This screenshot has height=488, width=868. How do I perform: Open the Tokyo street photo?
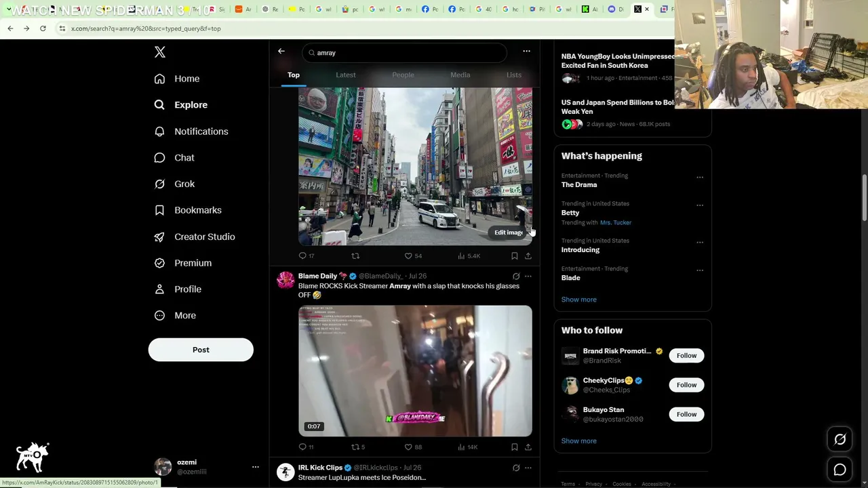pos(415,166)
